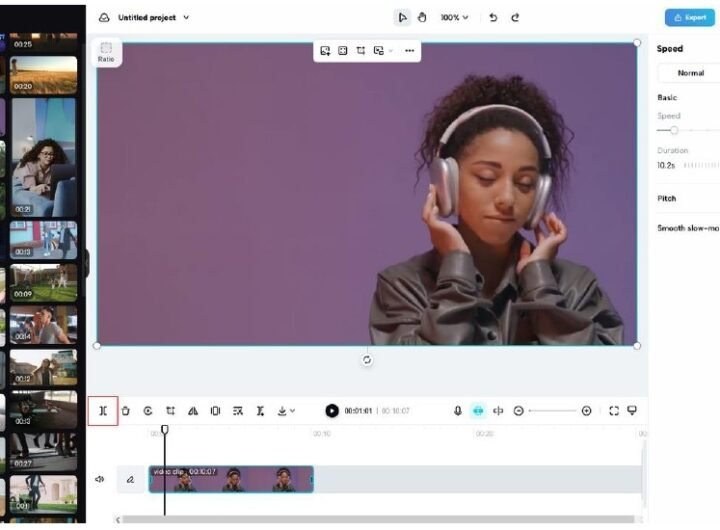
Task: Click the Split tool in timeline toolbar
Action: pyautogui.click(x=103, y=411)
